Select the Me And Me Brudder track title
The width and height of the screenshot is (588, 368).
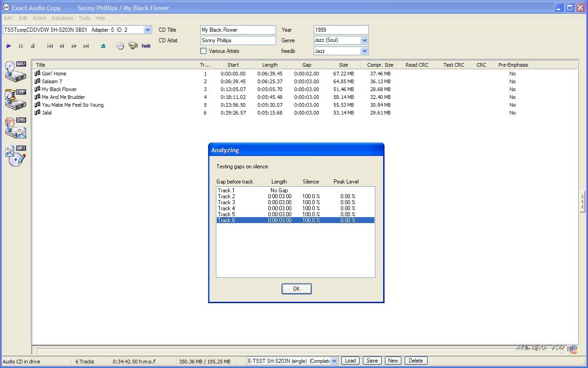(63, 97)
